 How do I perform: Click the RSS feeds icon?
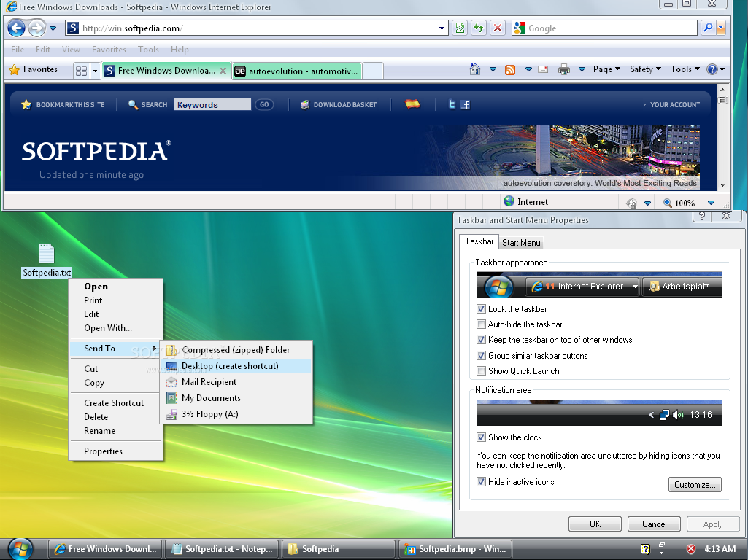coord(510,69)
